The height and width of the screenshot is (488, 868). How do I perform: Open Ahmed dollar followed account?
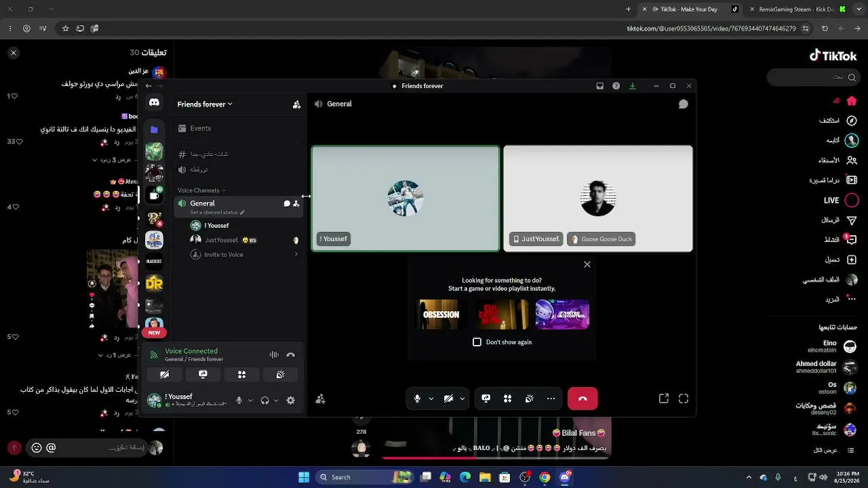(827, 367)
